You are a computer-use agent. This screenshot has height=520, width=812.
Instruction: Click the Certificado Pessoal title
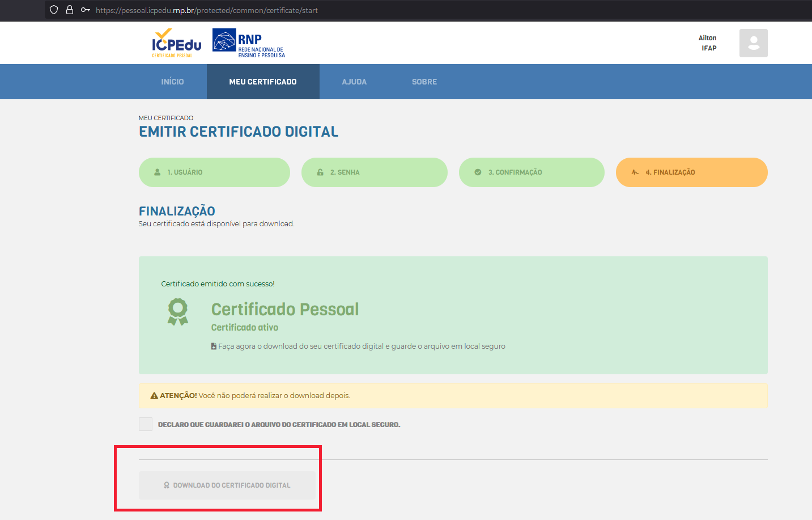pyautogui.click(x=285, y=309)
